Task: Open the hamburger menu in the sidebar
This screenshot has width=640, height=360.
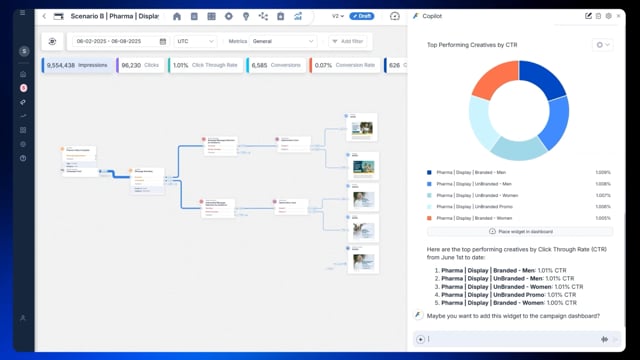Action: [22, 13]
